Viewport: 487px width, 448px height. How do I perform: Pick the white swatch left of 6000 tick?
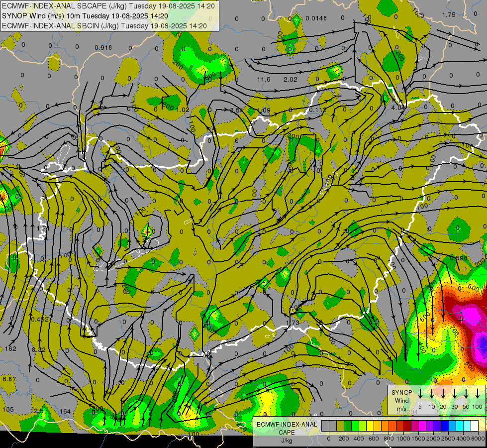click(475, 426)
